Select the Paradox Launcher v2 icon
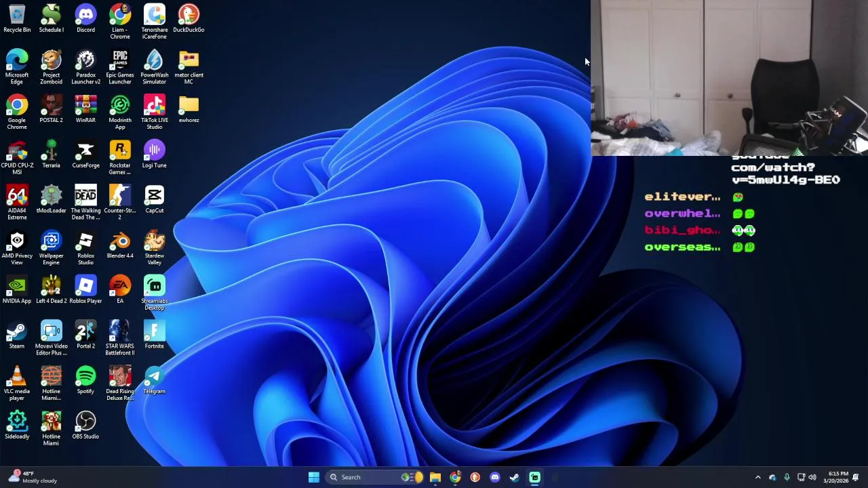 [85, 67]
